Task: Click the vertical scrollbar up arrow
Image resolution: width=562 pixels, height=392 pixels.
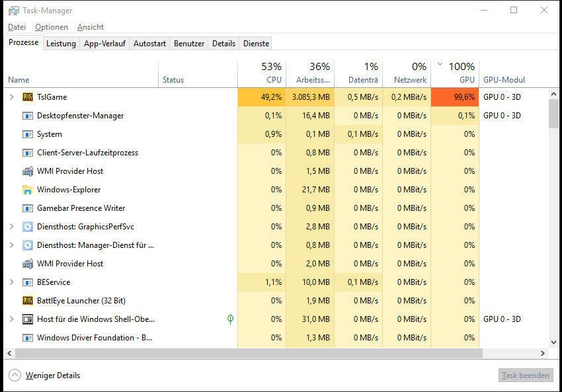Action: tap(553, 94)
